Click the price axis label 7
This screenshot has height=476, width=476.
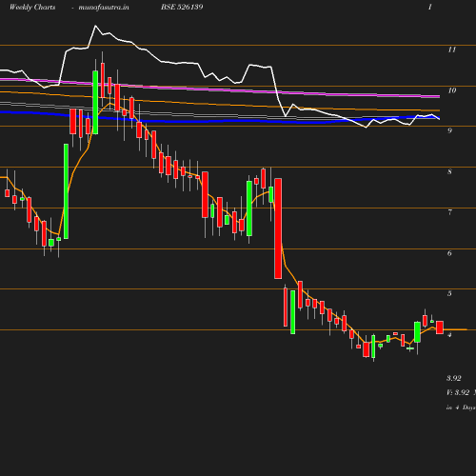pos(449,212)
